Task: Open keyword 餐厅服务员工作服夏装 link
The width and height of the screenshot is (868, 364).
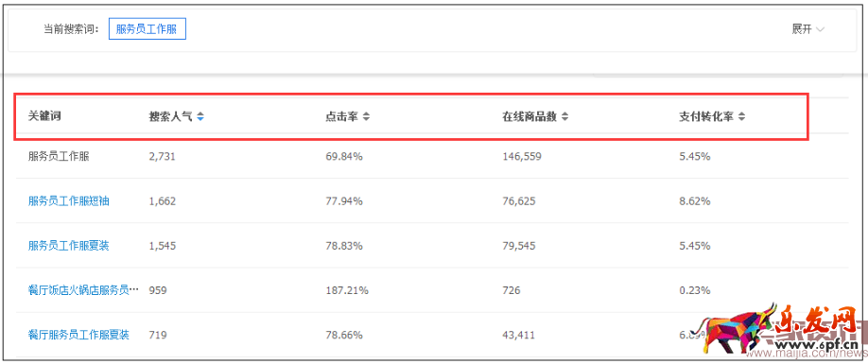Action: point(78,335)
